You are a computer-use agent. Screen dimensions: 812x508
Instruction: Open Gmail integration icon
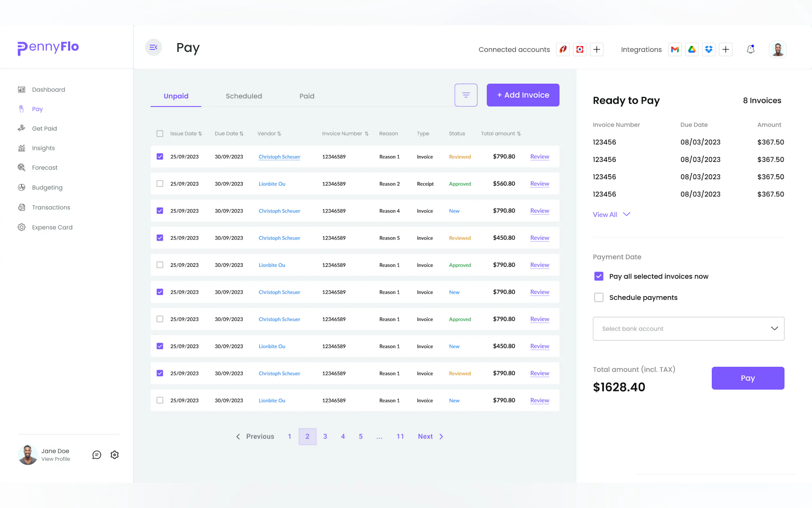(675, 49)
